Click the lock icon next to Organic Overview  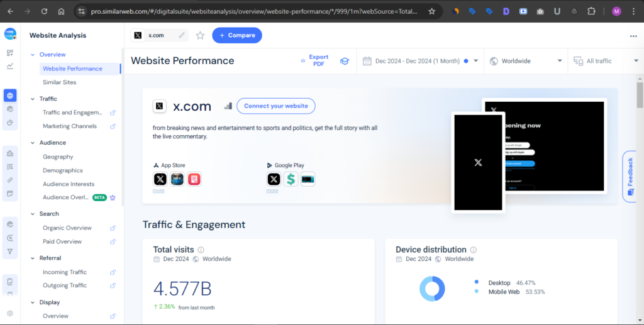click(113, 228)
